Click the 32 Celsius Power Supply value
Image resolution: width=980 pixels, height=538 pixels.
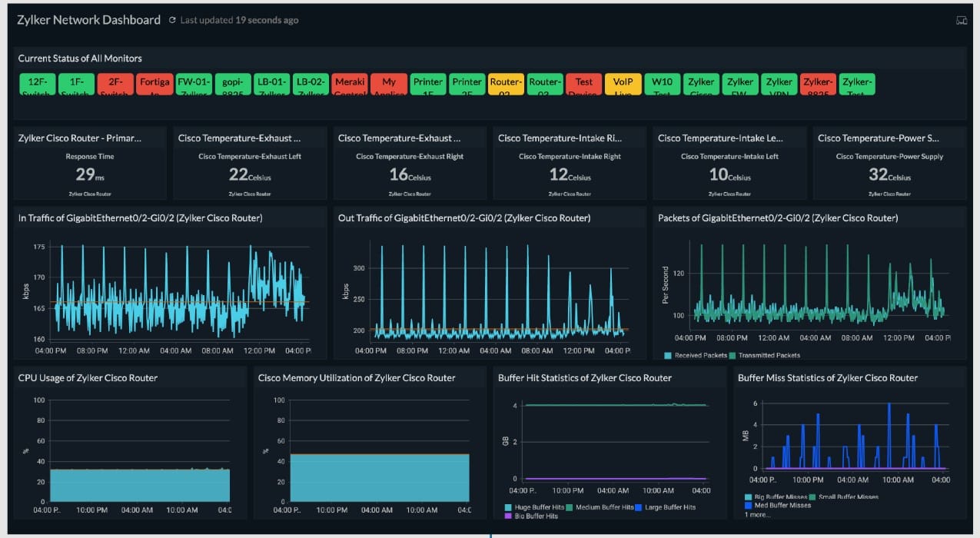tap(889, 175)
